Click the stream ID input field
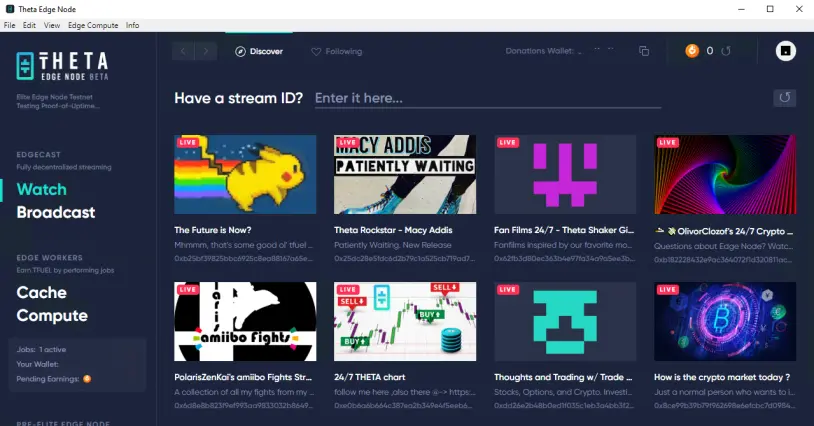 [x=487, y=99]
